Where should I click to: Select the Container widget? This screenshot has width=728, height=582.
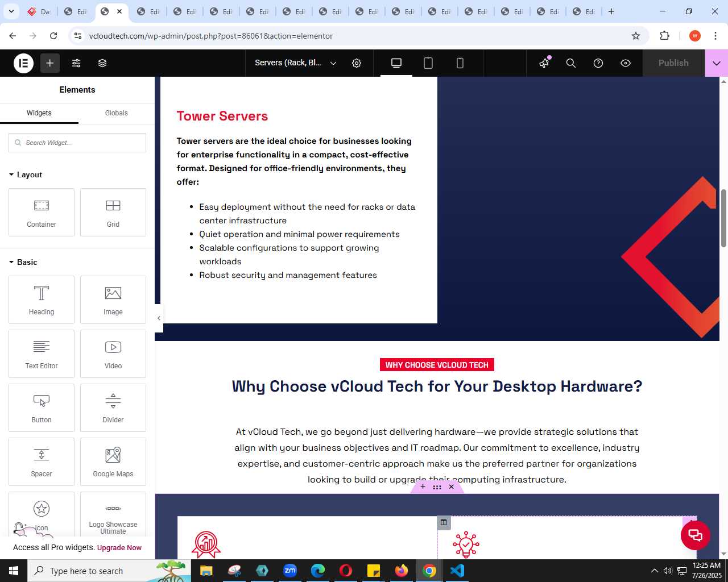42,212
